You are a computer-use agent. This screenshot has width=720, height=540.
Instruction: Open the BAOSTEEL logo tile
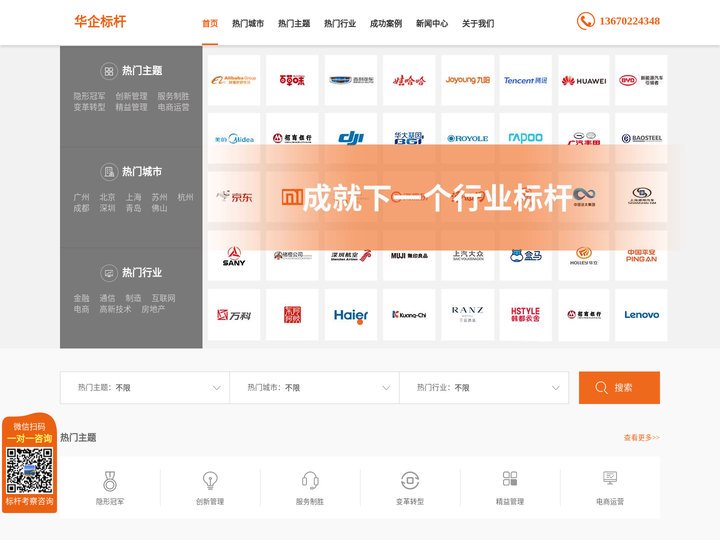[641, 138]
